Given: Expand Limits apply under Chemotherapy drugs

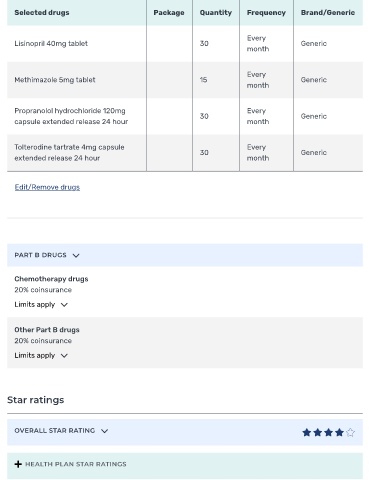Looking at the screenshot, I should (x=41, y=304).
